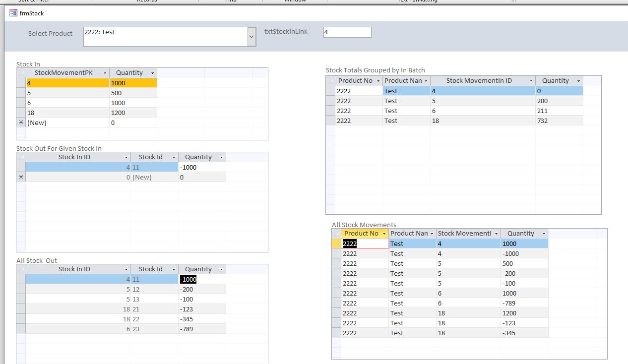
Task: Open Quantity column dropdown in All Stock Movements
Action: tap(544, 234)
